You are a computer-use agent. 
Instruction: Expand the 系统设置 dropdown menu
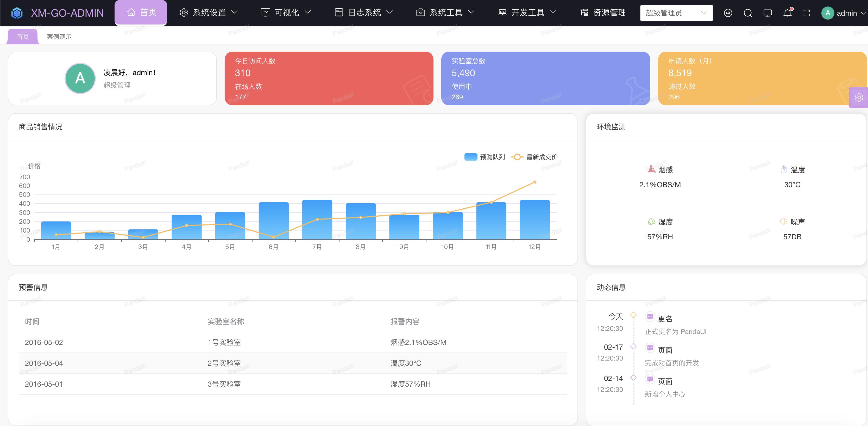(209, 13)
